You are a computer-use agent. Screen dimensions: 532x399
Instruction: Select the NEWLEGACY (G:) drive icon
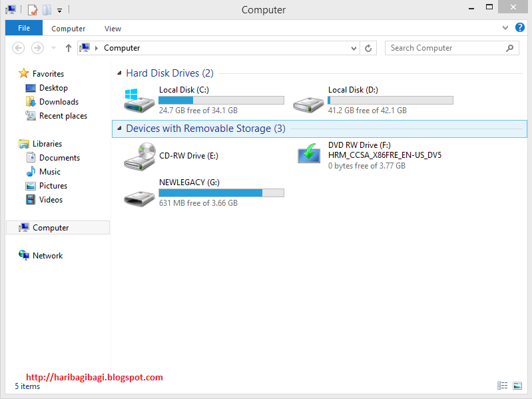[x=138, y=199]
